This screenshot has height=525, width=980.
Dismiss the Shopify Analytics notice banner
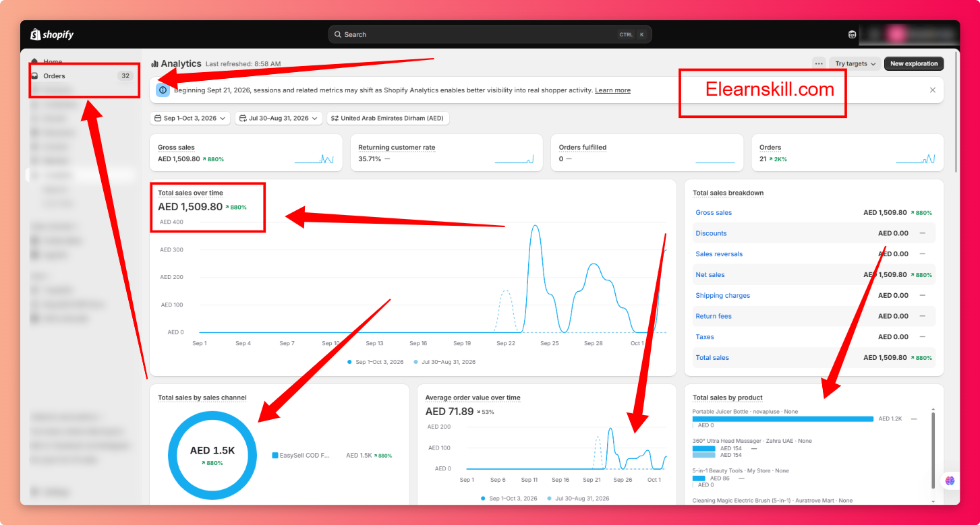[x=933, y=90]
